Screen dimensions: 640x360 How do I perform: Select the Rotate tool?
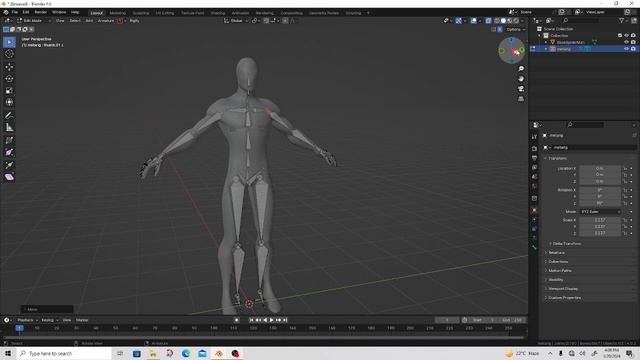tap(9, 79)
